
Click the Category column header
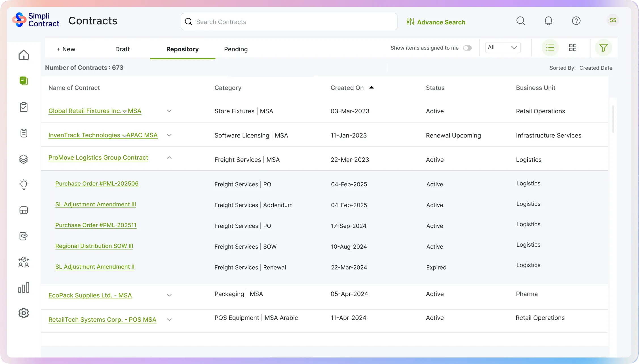point(228,88)
